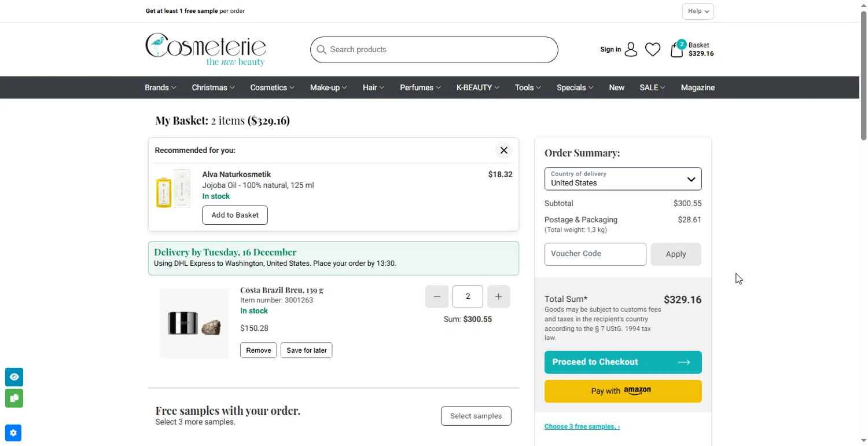868x446 pixels.
Task: Decrease quantity with the minus button
Action: click(437, 297)
